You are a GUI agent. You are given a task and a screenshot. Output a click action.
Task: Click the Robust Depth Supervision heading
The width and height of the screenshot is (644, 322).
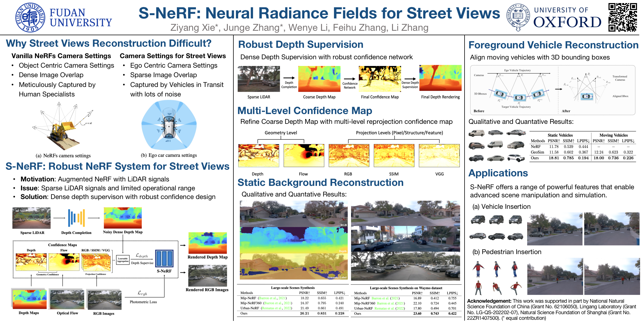pyautogui.click(x=300, y=44)
